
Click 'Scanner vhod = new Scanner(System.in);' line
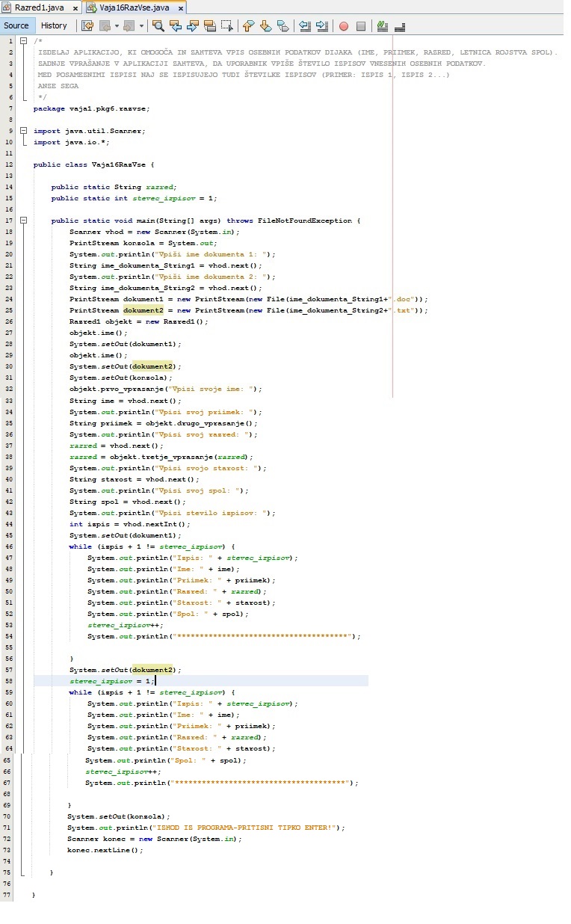point(155,232)
